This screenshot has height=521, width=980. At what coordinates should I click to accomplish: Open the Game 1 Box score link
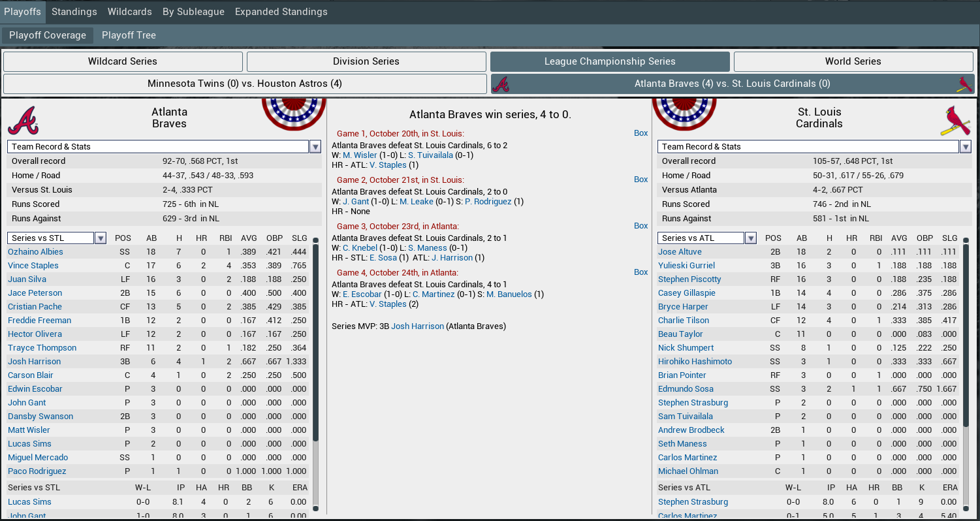click(640, 133)
